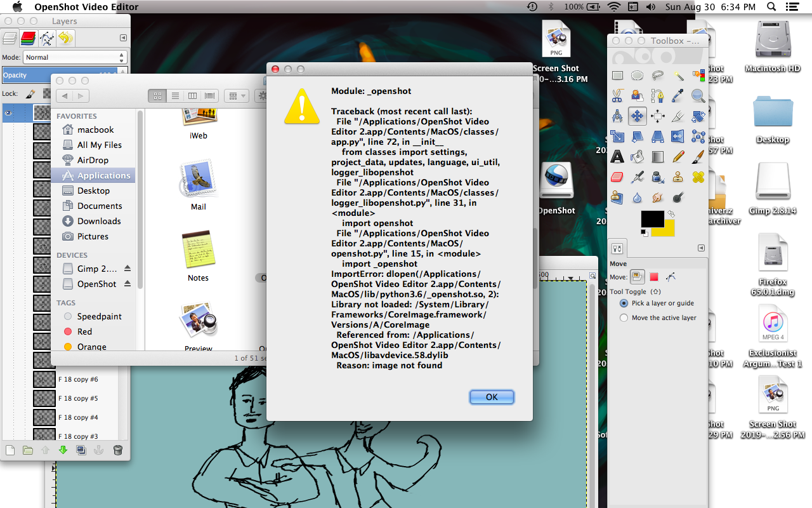Switch to the Channels tab in Layers dock
The height and width of the screenshot is (508, 812).
tap(28, 39)
